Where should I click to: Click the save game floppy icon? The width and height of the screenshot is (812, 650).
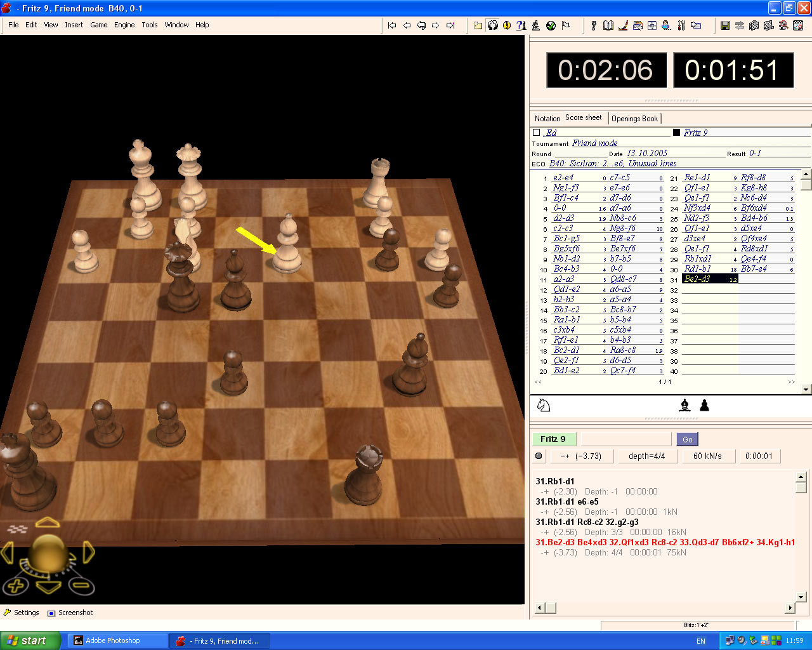click(725, 25)
